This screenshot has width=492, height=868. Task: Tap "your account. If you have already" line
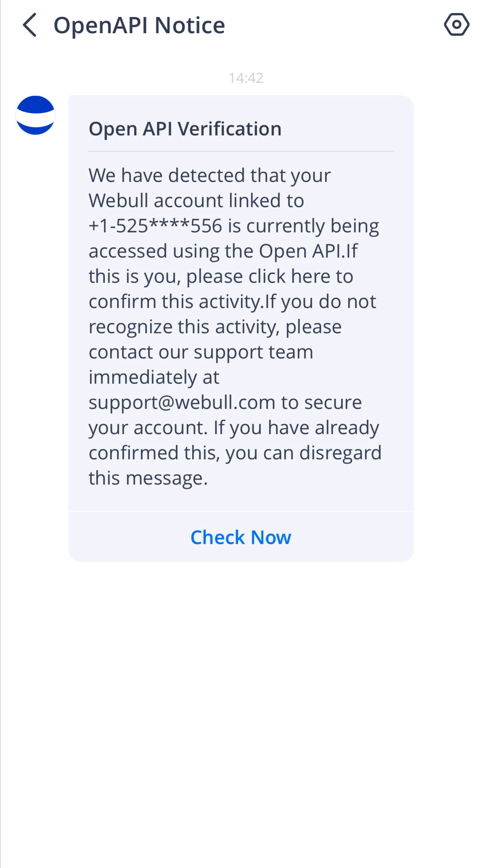point(234,428)
